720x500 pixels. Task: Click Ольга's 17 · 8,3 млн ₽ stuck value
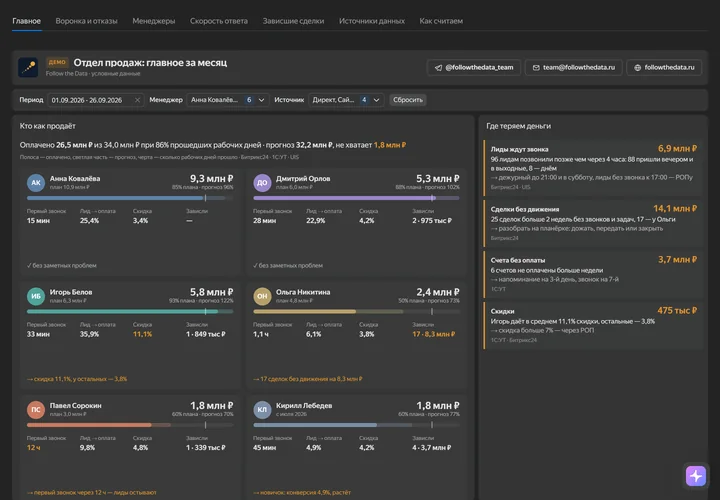tap(433, 334)
